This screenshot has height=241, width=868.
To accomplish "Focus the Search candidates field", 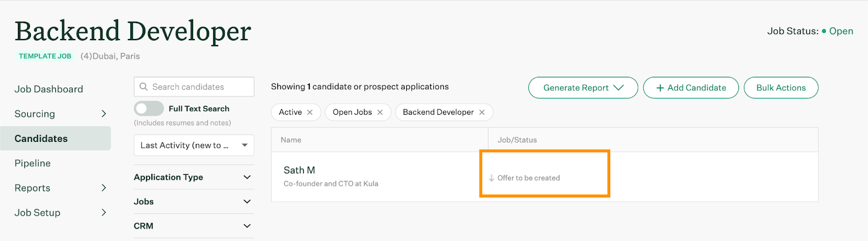I will point(194,87).
